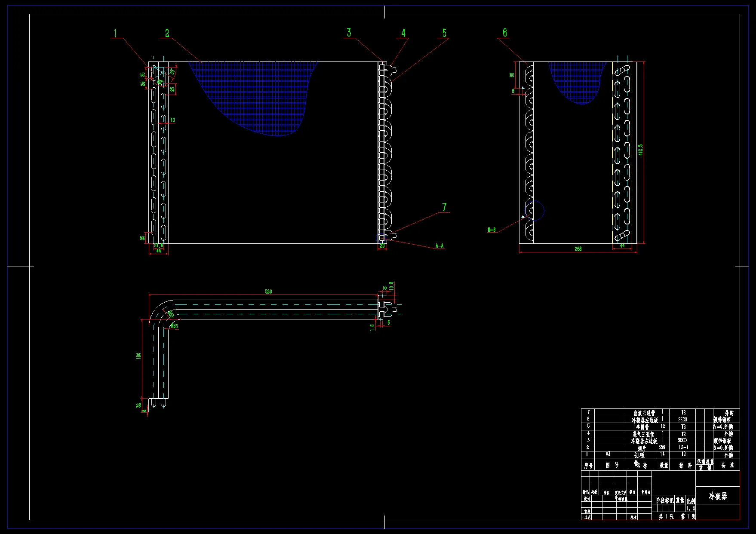Click the L5-1 material cell
756x534 pixels.
click(684, 448)
